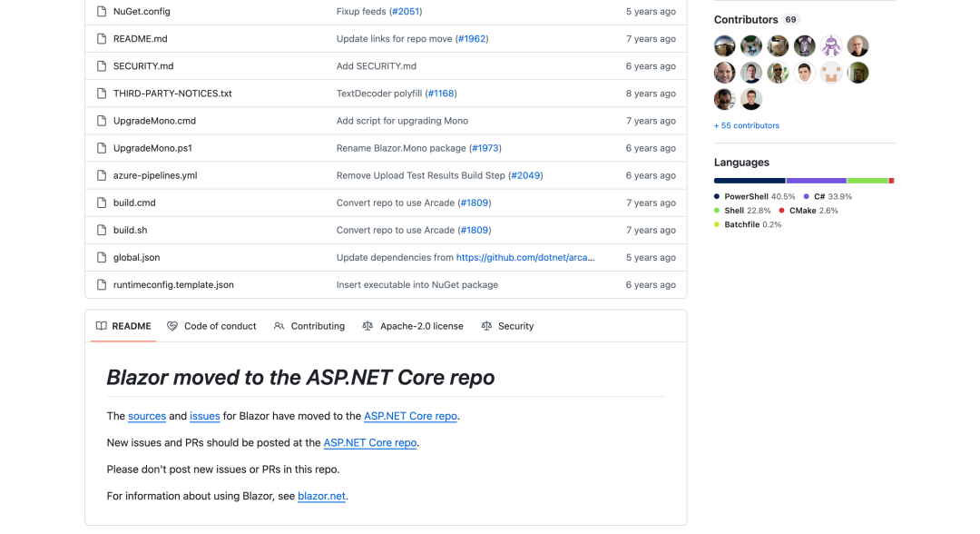Click the scales icon beside Apache-2.0 license

pos(367,326)
